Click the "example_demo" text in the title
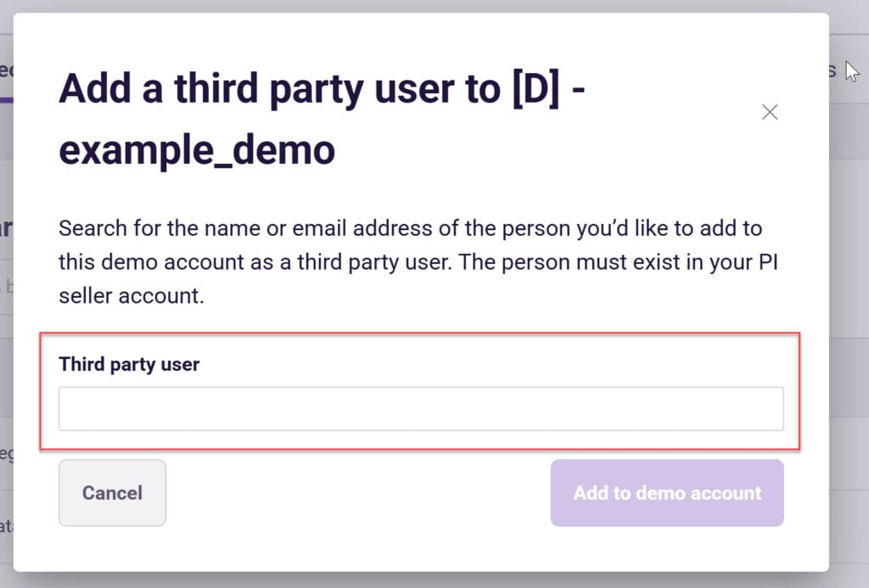Image resolution: width=869 pixels, height=588 pixels. coord(197,151)
